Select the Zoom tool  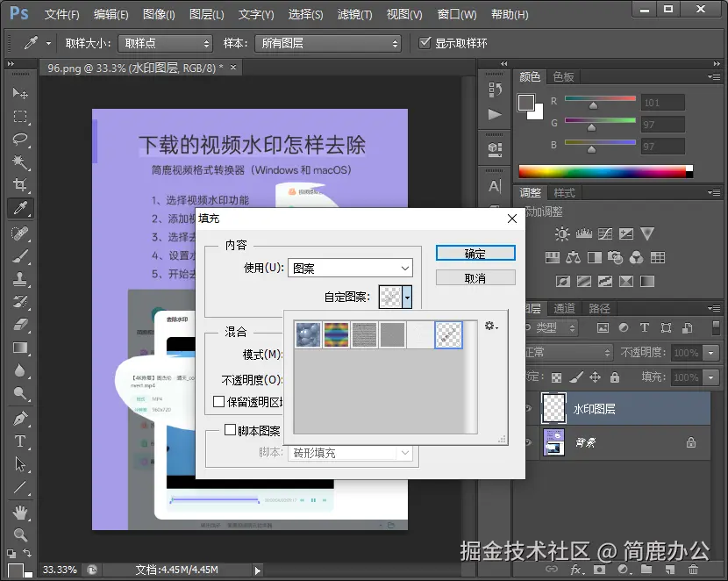tap(19, 534)
